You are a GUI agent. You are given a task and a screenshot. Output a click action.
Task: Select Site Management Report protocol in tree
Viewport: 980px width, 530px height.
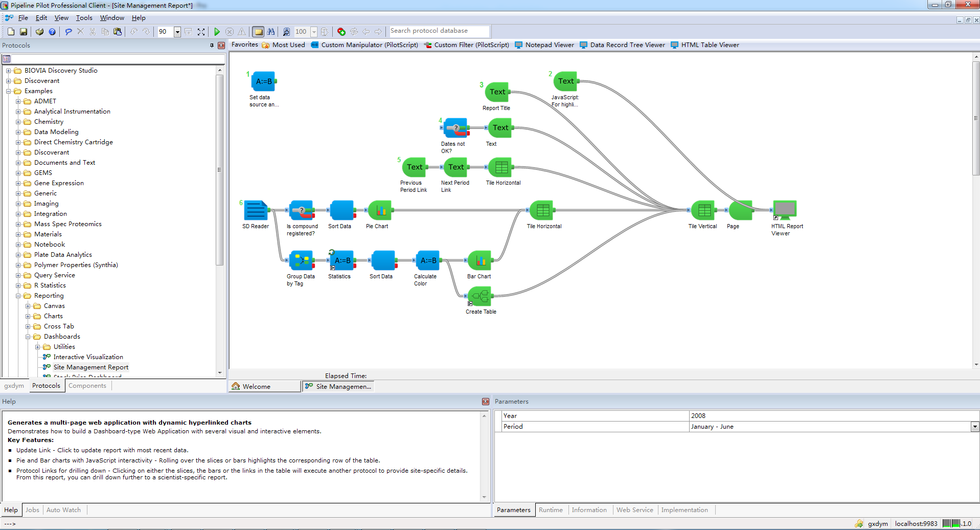(x=90, y=367)
